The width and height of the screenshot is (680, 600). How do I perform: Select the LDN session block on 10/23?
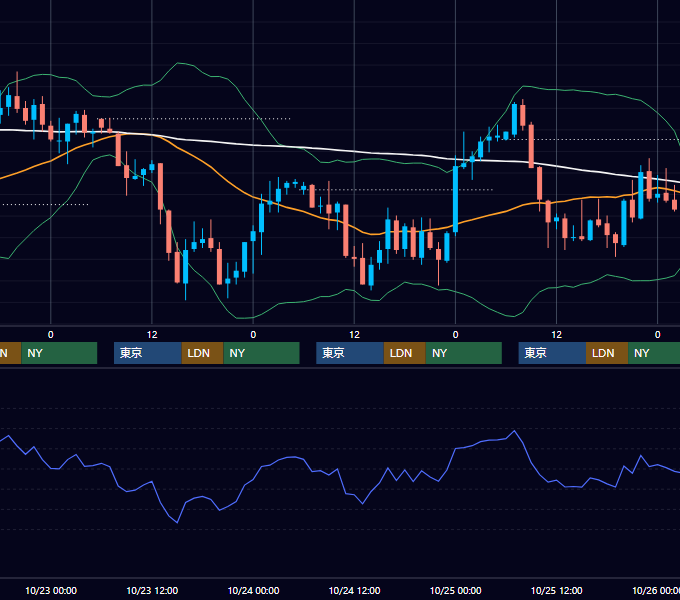(203, 353)
